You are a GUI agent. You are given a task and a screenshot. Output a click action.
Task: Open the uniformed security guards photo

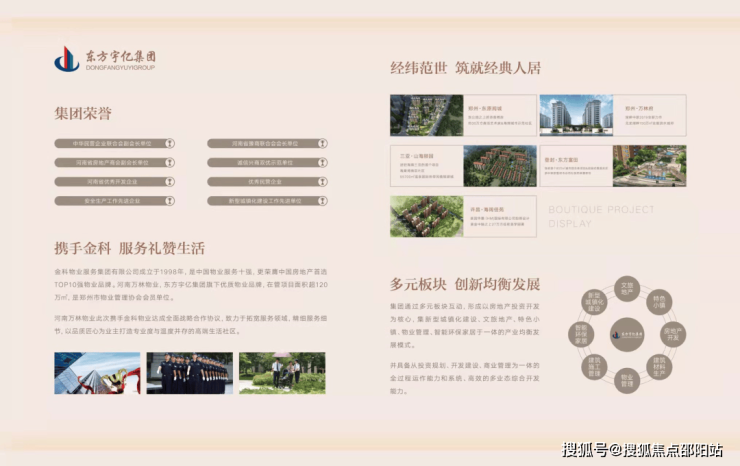pyautogui.click(x=190, y=373)
